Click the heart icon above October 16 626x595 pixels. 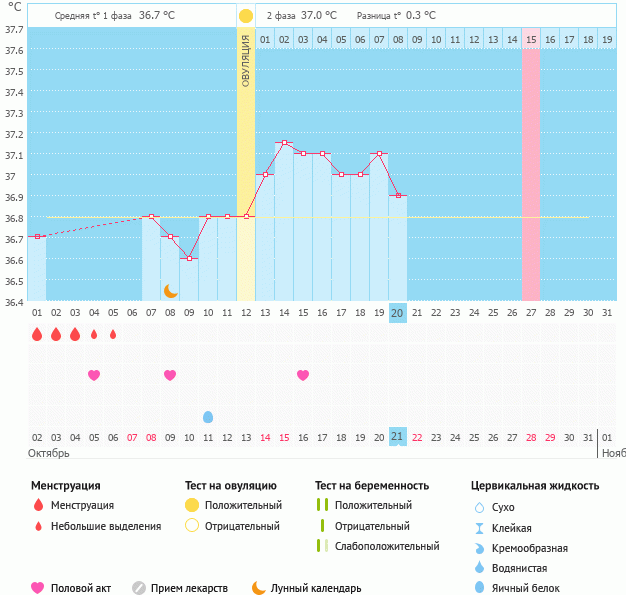click(x=303, y=375)
